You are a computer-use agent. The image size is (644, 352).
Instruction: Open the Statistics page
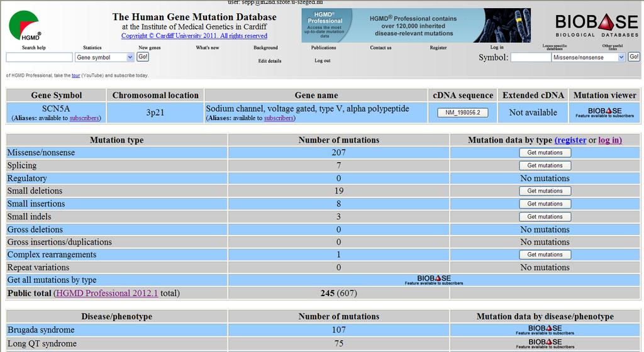pyautogui.click(x=92, y=48)
